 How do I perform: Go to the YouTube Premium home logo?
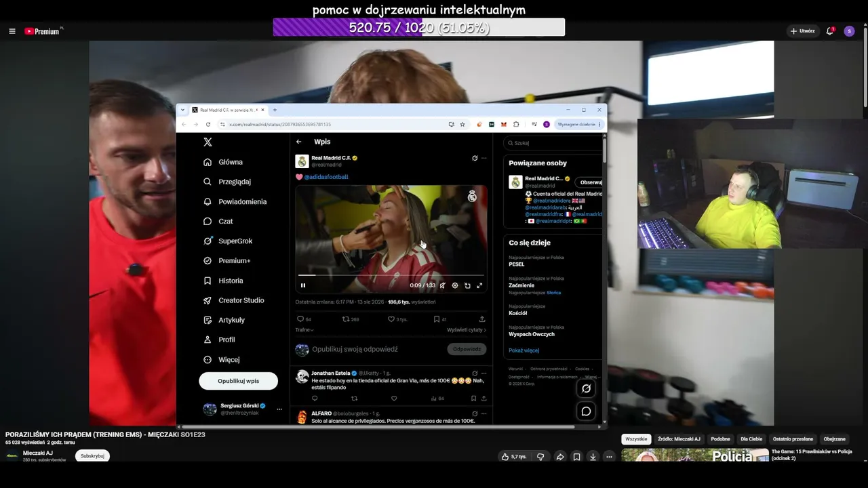(x=42, y=31)
